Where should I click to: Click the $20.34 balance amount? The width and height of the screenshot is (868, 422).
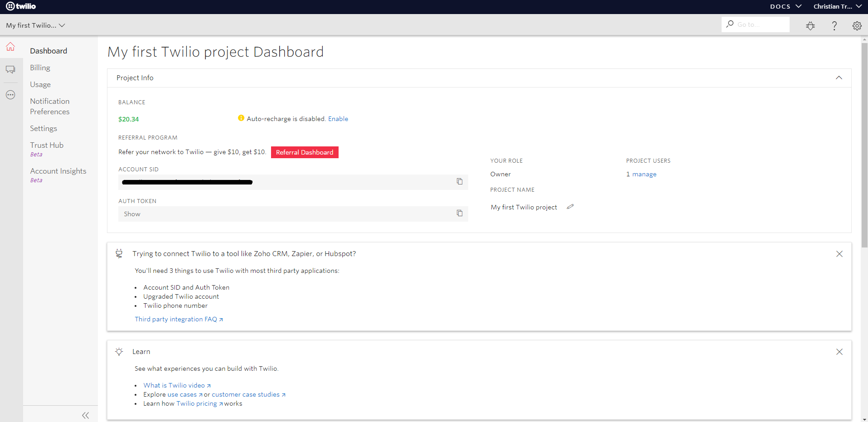[x=129, y=119]
